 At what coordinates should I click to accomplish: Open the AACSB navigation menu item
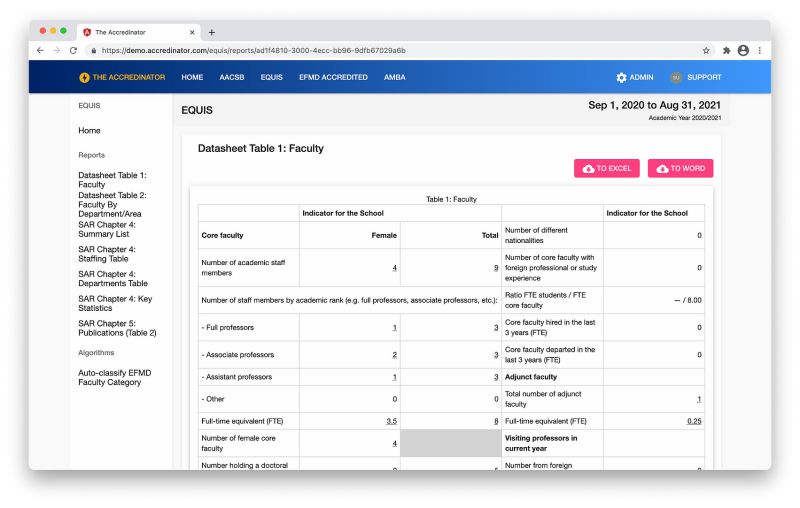click(x=232, y=78)
